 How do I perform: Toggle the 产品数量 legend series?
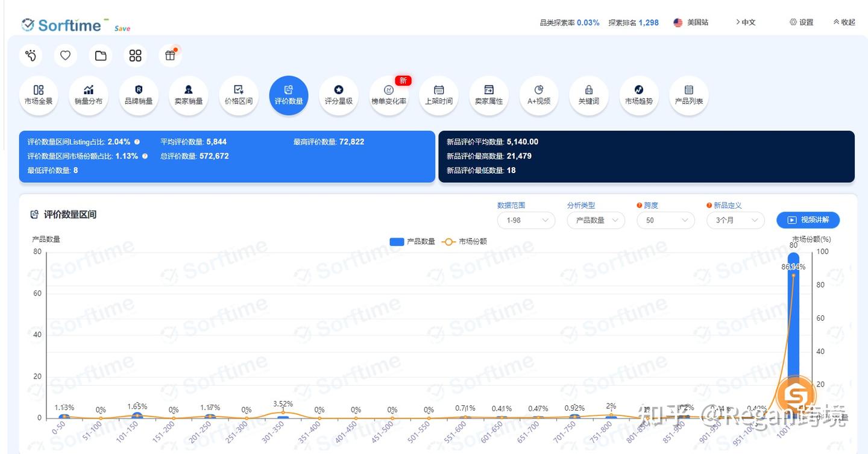point(413,242)
